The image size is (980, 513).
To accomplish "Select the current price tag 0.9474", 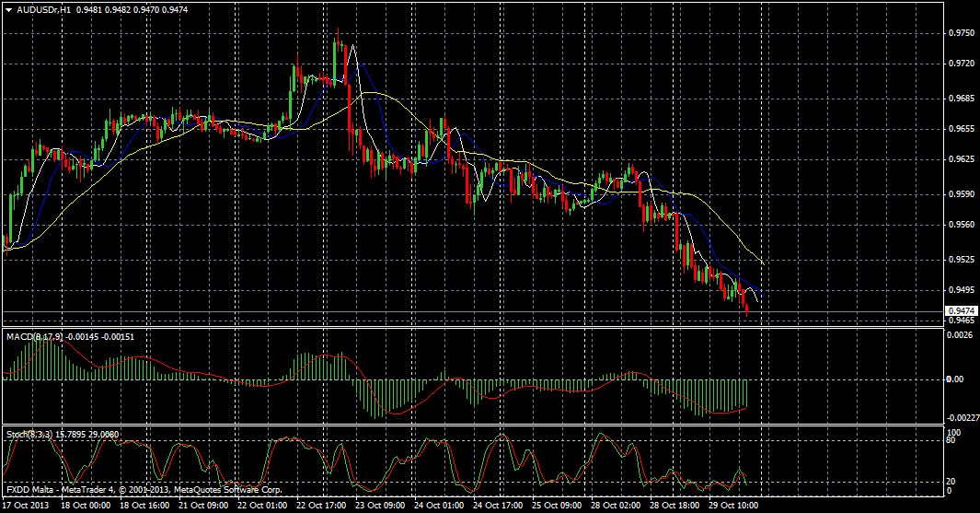I will [959, 311].
